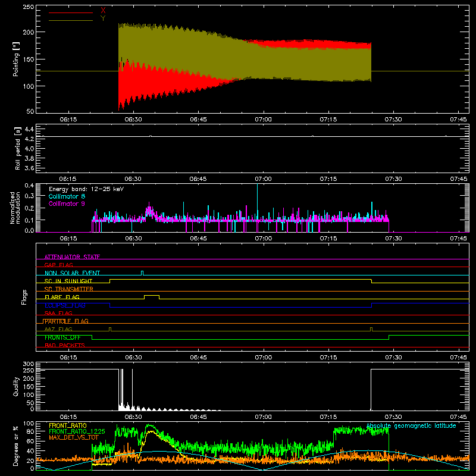Screen dimensions: 476x476
Task: Click the A47_FLAG label
Action: (x=58, y=329)
